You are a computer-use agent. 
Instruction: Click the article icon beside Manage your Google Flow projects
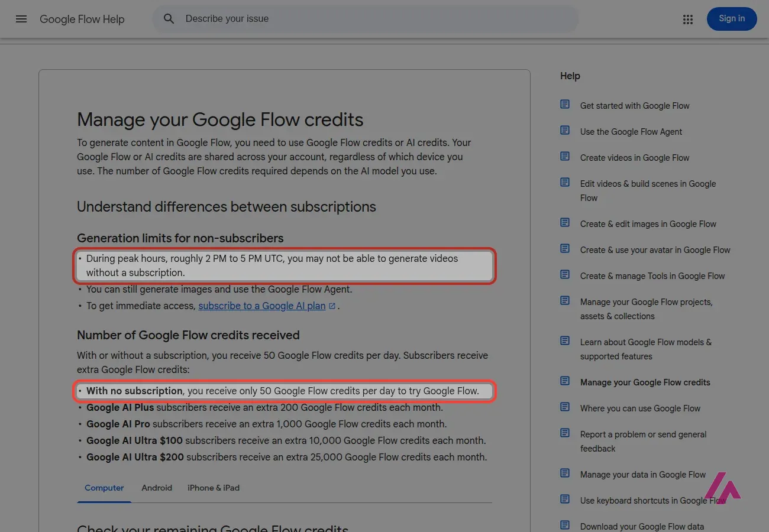coord(565,301)
